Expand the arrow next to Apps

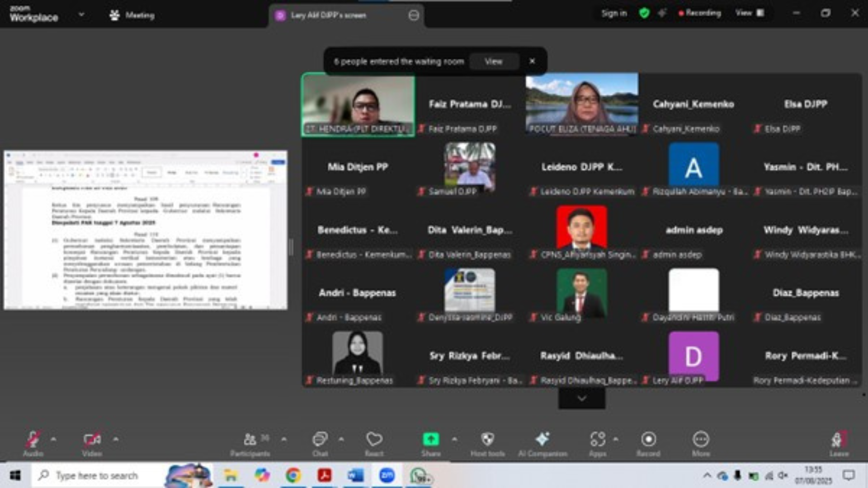(x=616, y=439)
